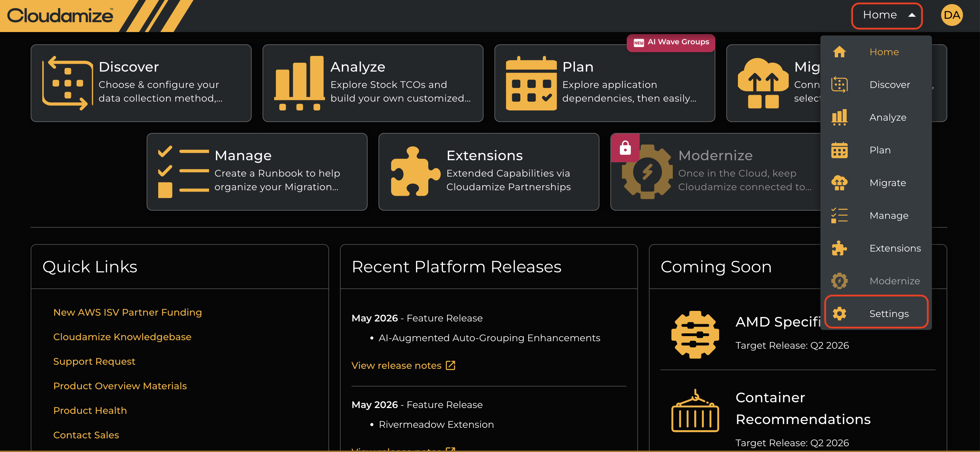Viewport: 980px width, 452px height.
Task: Click the Plan card description text
Action: click(x=629, y=91)
